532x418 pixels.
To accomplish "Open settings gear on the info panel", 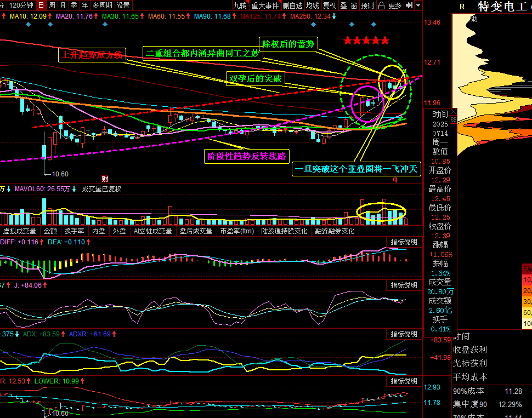I will (454, 119).
